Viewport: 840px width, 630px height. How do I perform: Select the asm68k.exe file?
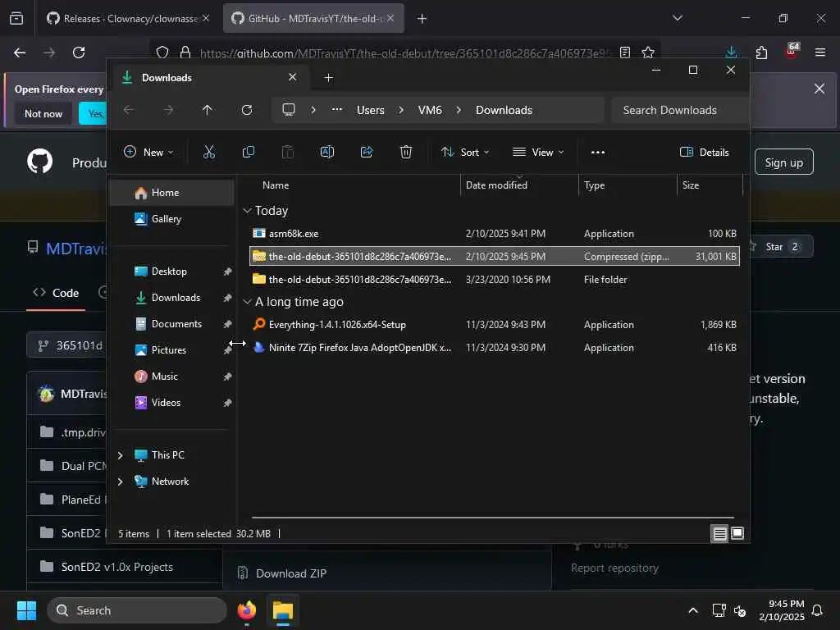[495, 234]
